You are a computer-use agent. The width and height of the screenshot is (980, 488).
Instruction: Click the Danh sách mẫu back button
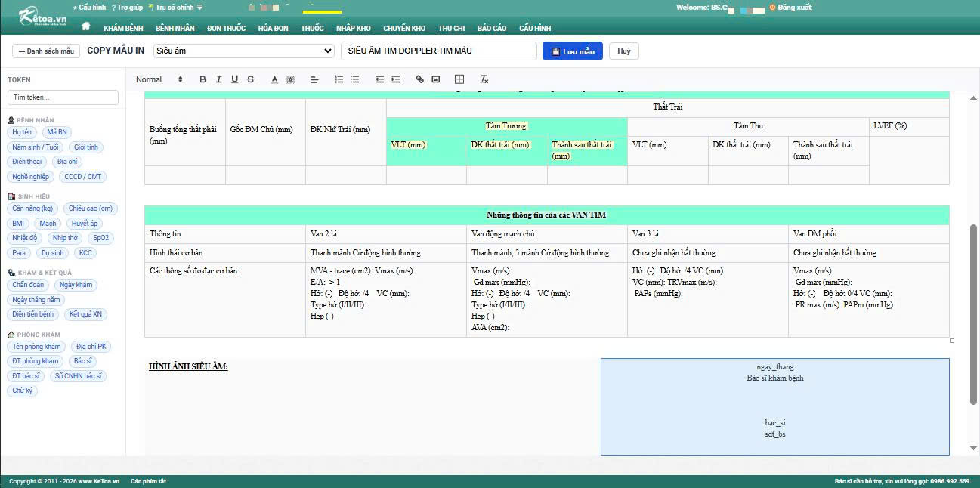pyautogui.click(x=45, y=51)
